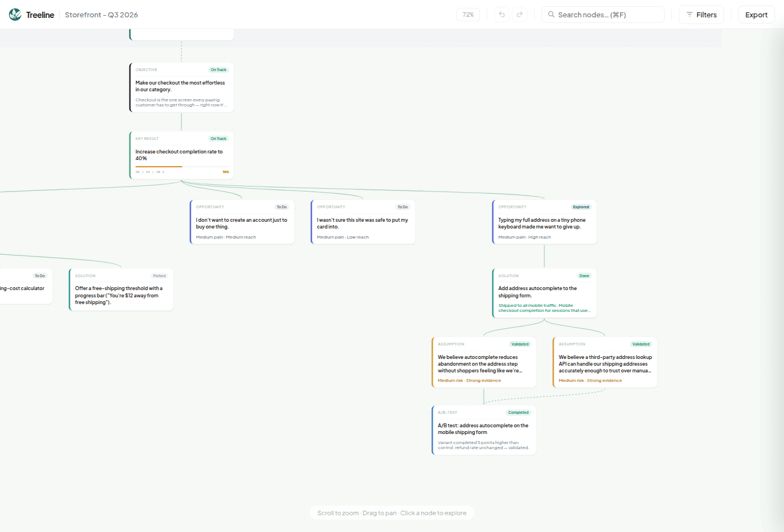Redo the last undone action

point(520,15)
